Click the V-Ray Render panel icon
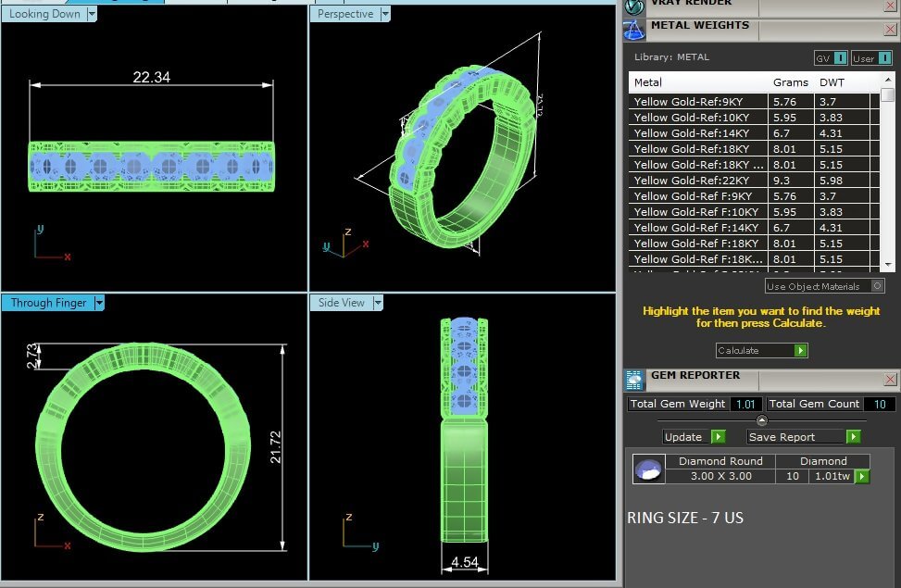901x588 pixels. (634, 6)
